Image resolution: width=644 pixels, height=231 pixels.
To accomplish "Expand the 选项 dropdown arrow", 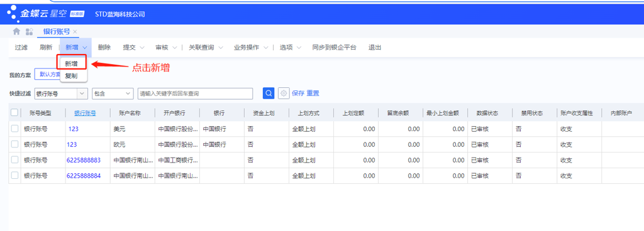I will [x=299, y=48].
